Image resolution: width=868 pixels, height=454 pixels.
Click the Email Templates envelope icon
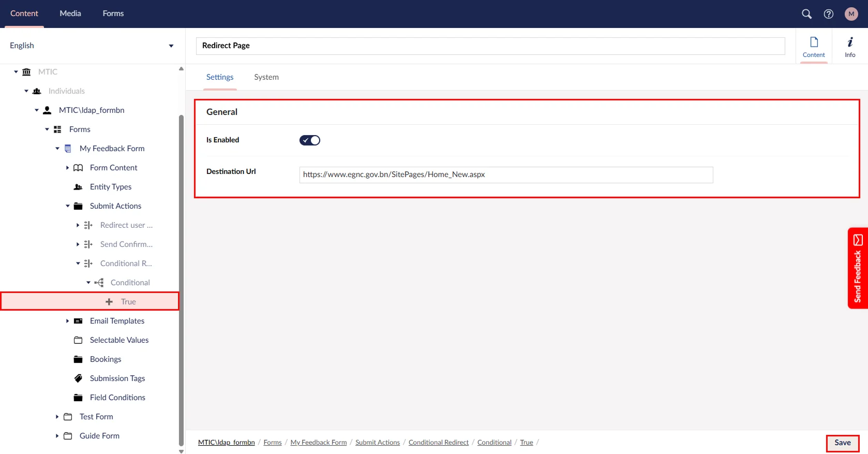click(78, 321)
